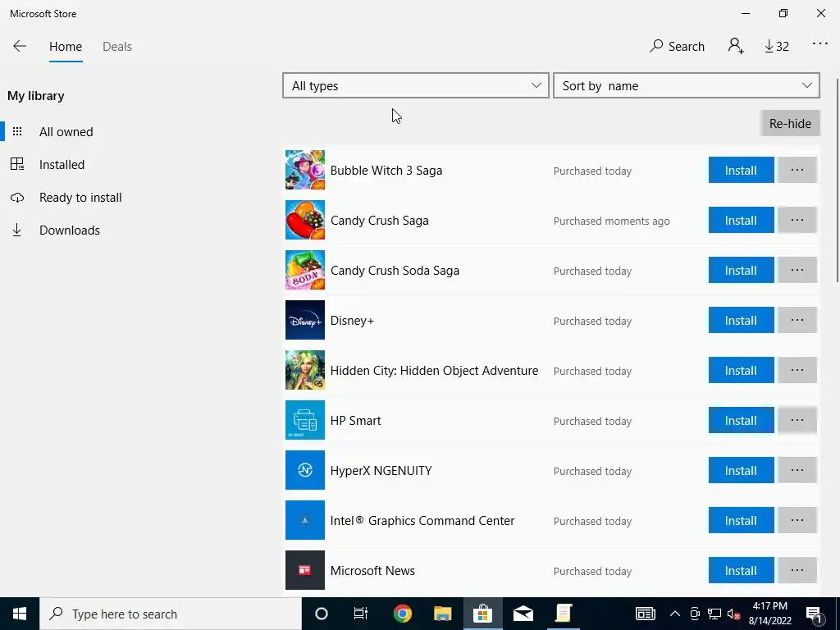Open the Hidden City app icon

tap(305, 370)
